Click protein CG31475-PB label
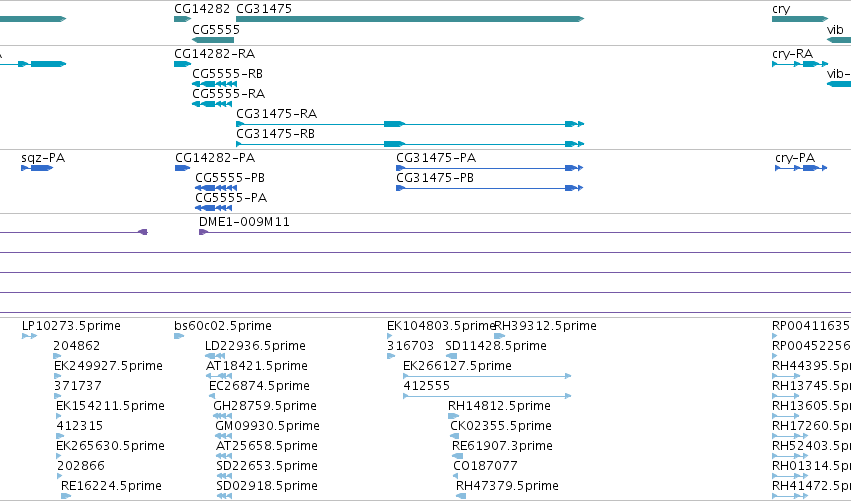Image resolution: width=851 pixels, height=501 pixels. pos(435,178)
